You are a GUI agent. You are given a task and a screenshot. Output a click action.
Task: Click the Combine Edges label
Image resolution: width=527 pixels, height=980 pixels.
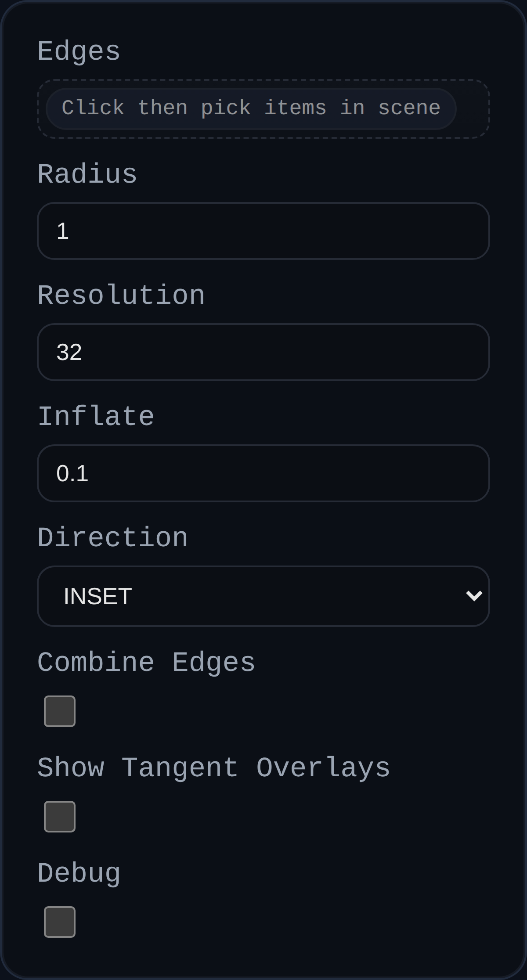[146, 662]
